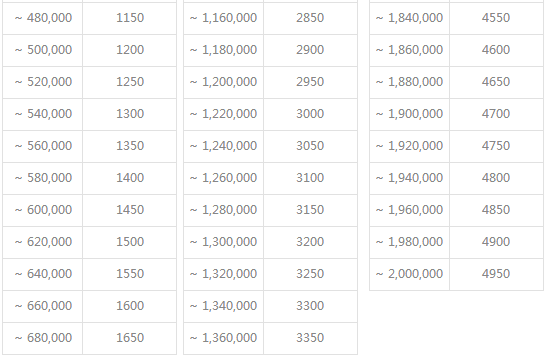Click the ~ 2,000,000 cell
Screen dimensions: 547x360
(410, 275)
